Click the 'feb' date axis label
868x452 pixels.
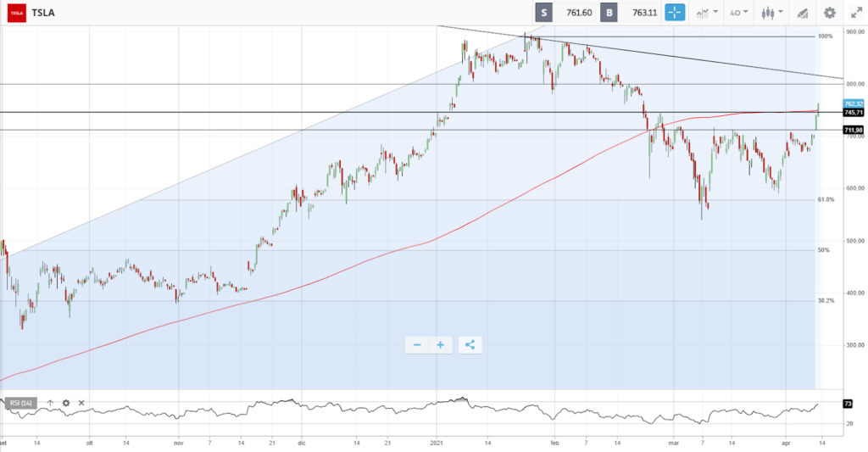click(554, 444)
